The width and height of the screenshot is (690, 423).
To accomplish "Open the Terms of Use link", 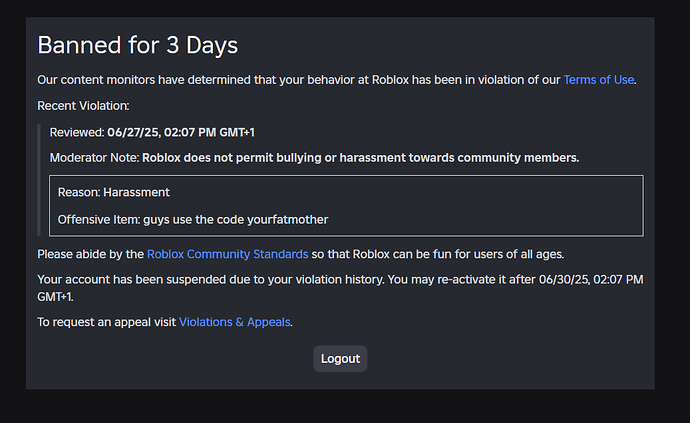I will [x=598, y=80].
